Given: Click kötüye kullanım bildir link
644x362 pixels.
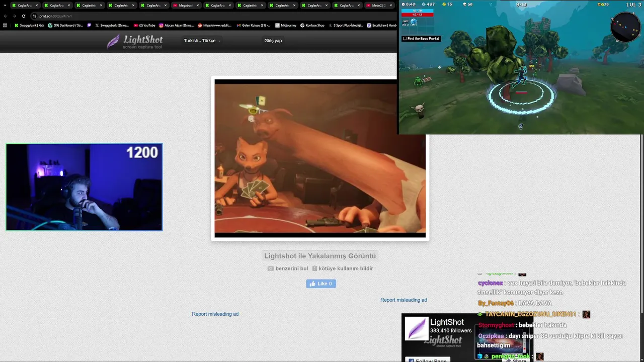Looking at the screenshot, I should pos(346,268).
